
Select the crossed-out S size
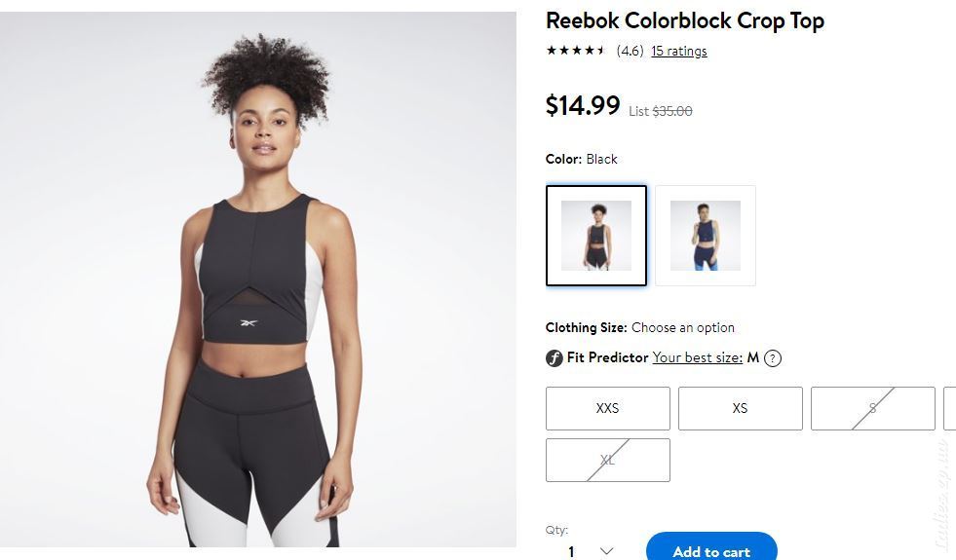(872, 408)
